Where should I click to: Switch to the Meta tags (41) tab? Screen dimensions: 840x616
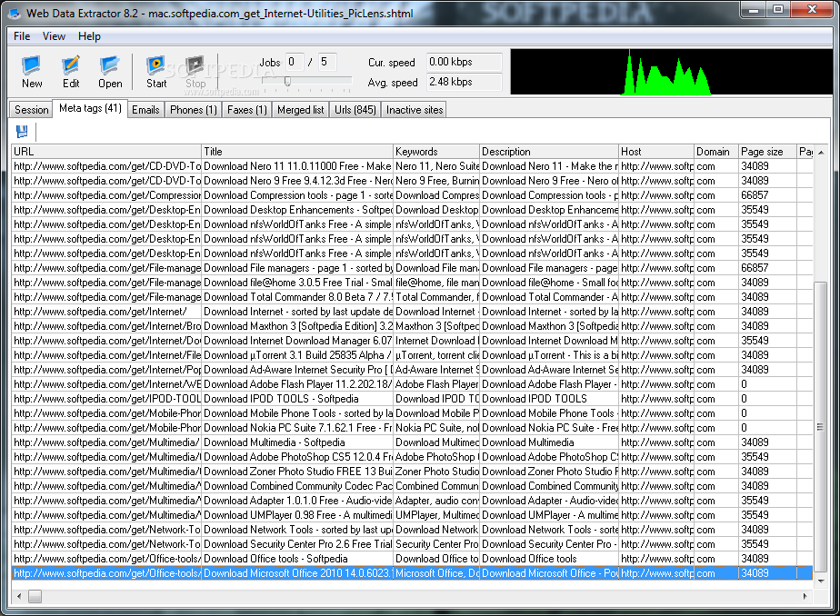point(90,108)
